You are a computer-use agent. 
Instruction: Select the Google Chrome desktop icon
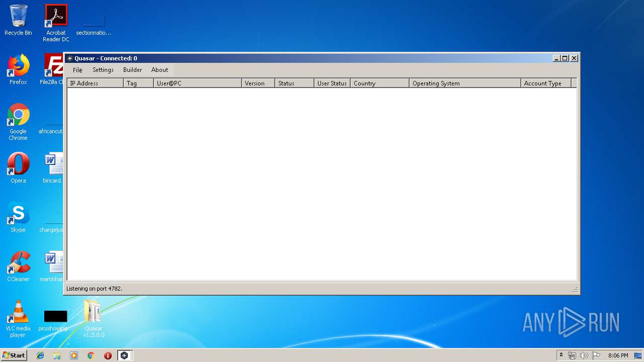coord(18,122)
